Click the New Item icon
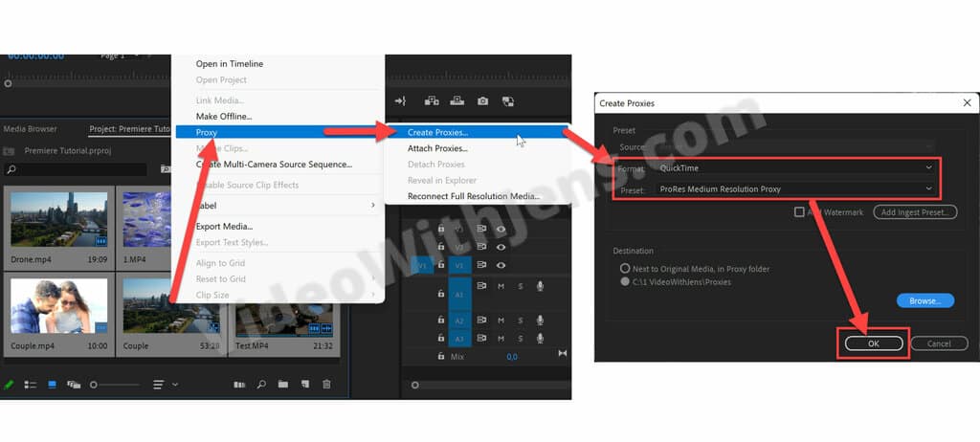980x442 pixels. 305,385
